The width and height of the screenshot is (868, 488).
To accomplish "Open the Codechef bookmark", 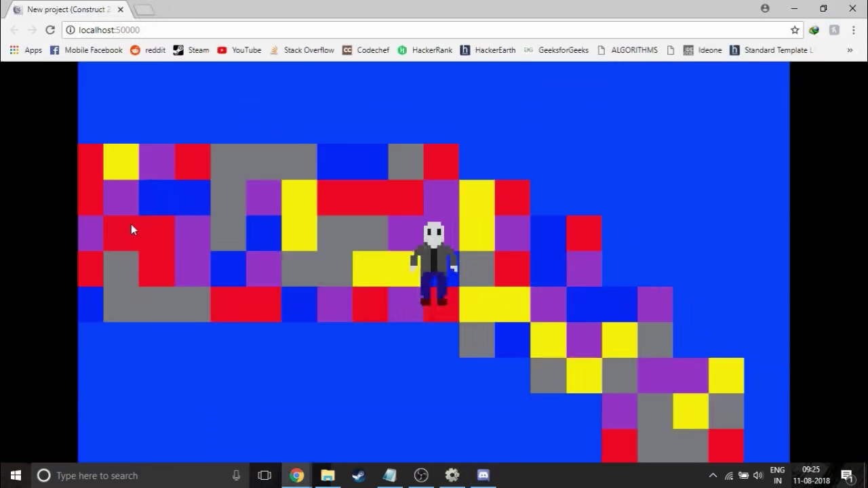I will [366, 50].
